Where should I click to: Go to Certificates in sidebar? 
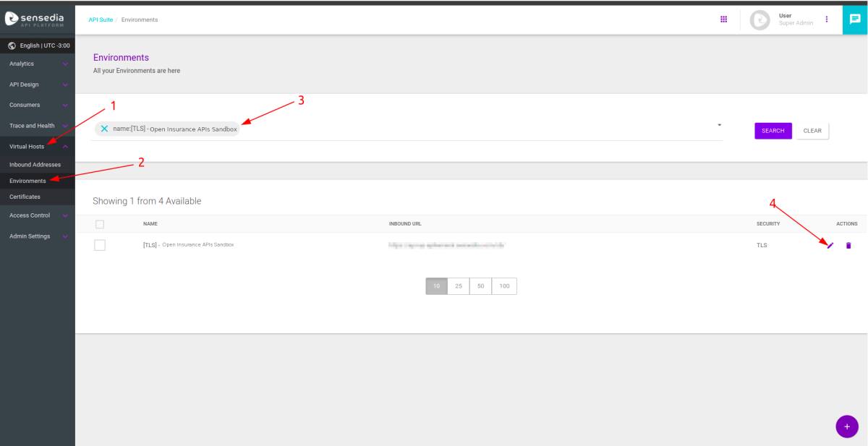point(25,197)
